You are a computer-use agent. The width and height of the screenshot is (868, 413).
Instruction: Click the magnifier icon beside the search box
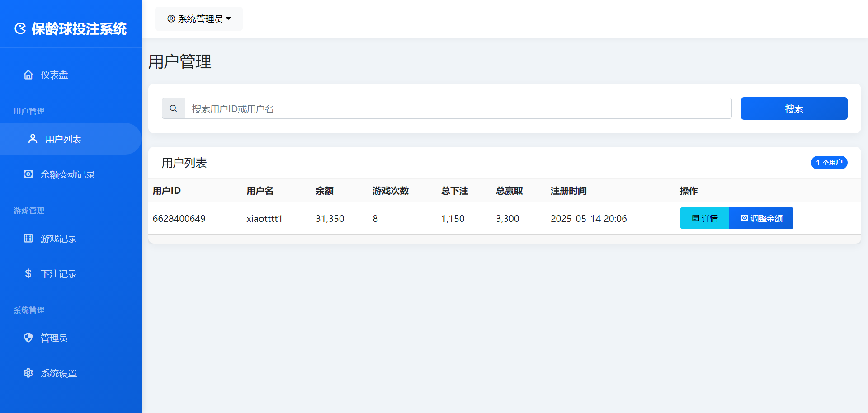tap(173, 108)
